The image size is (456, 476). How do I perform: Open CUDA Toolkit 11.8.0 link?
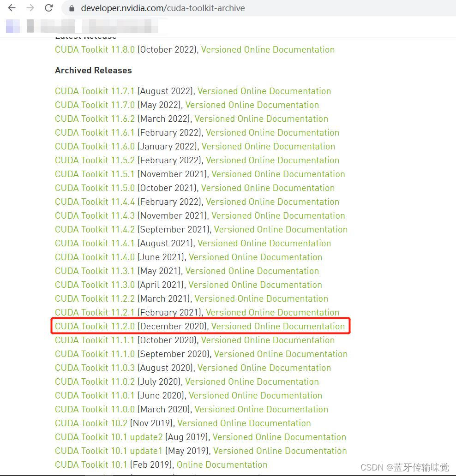95,49
